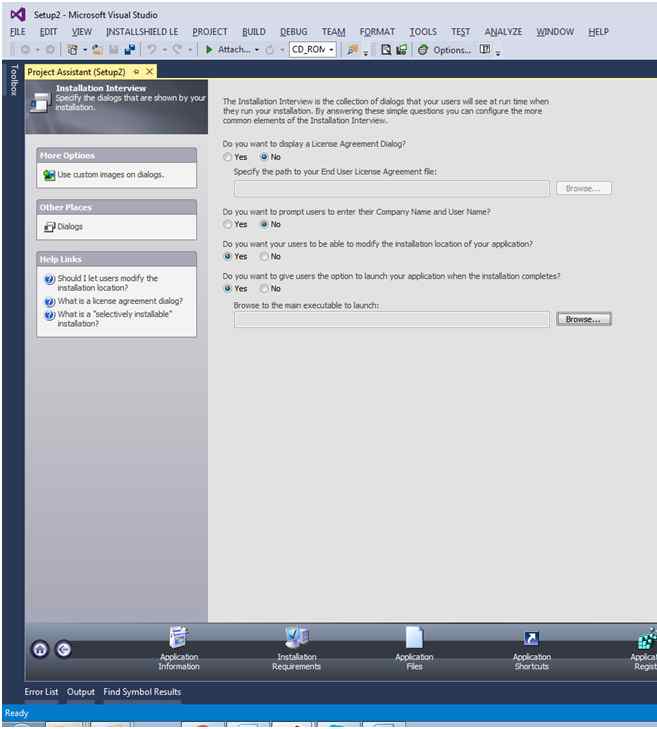Click the Use custom images icon
Image resolution: width=657 pixels, height=729 pixels.
point(49,175)
